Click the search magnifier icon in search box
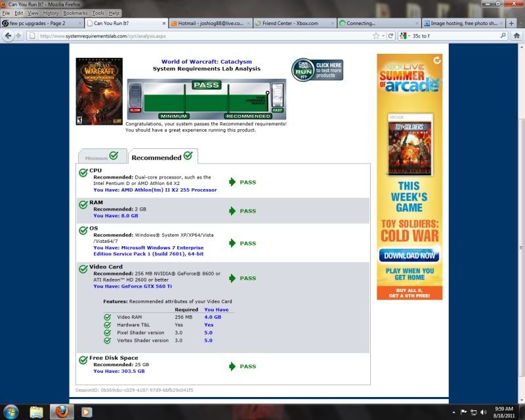525x420 pixels. pyautogui.click(x=503, y=35)
